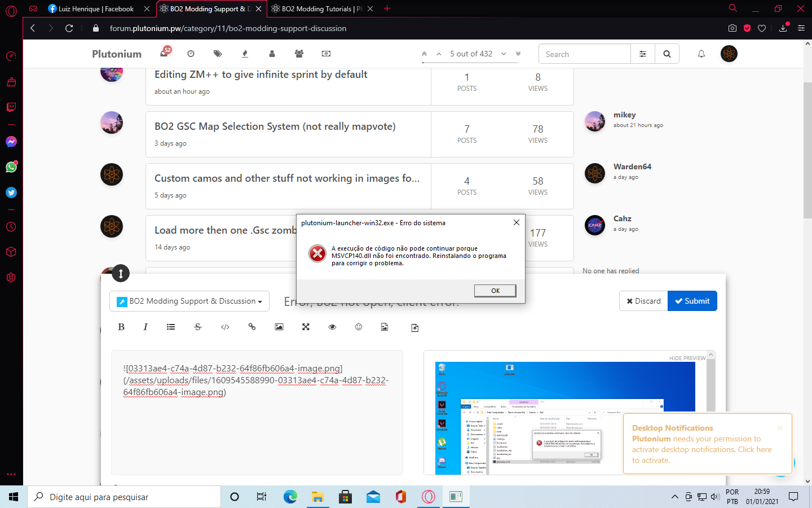
Task: Hide the composer preview pane
Action: pos(687,358)
